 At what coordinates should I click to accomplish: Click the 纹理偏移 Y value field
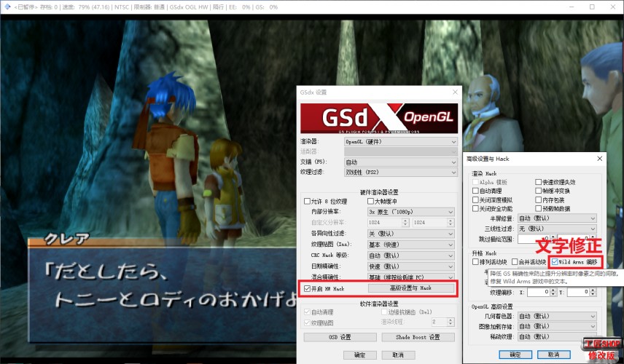click(578, 292)
